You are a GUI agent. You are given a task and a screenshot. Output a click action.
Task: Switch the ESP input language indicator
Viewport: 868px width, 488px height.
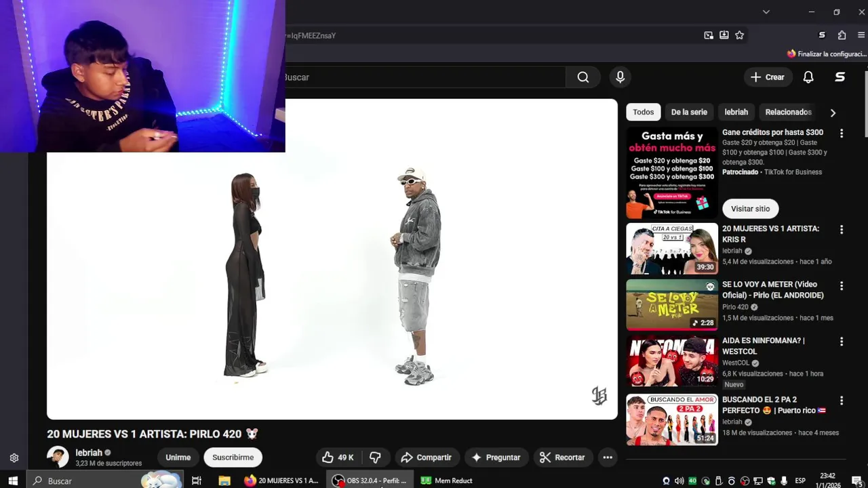click(x=800, y=481)
